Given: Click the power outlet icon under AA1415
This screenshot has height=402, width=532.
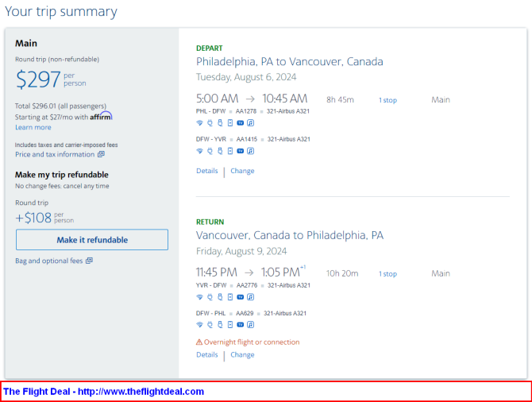Looking at the screenshot, I should 210,151.
